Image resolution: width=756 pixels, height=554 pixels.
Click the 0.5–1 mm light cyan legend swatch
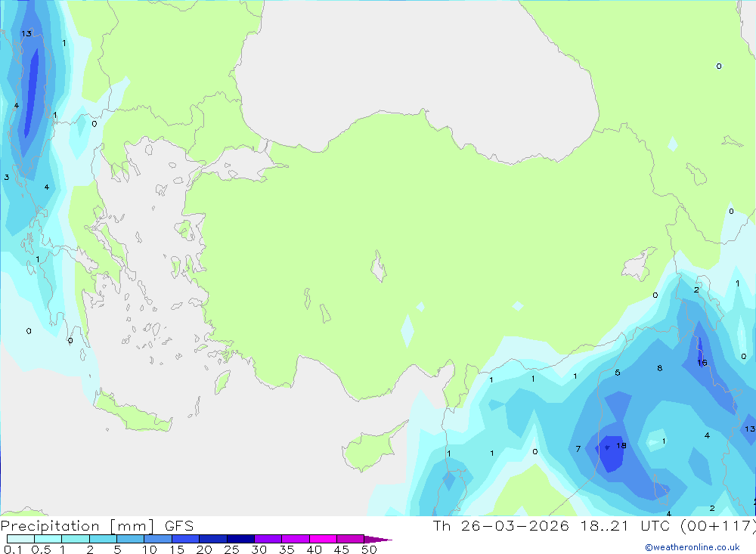tap(48, 539)
